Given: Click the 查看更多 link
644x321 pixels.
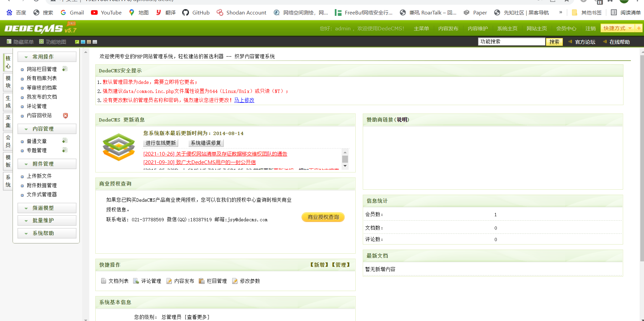Looking at the screenshot, I should pyautogui.click(x=197, y=317).
